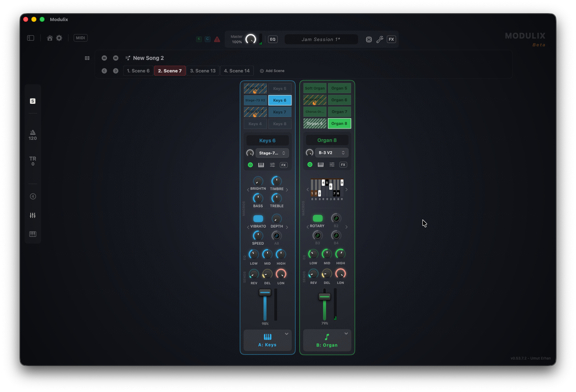Click the Jam Session 1* name field
This screenshot has width=576, height=392.
[x=321, y=40]
